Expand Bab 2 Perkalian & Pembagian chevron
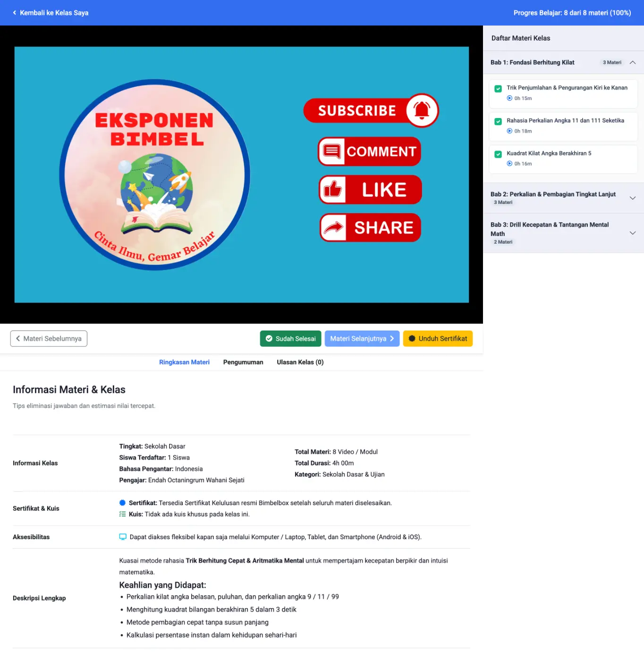 click(x=633, y=198)
